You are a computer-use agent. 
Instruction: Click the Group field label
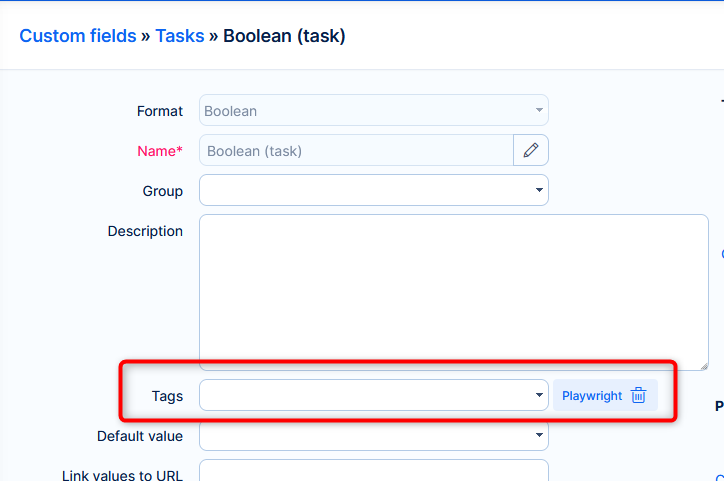pyautogui.click(x=163, y=191)
